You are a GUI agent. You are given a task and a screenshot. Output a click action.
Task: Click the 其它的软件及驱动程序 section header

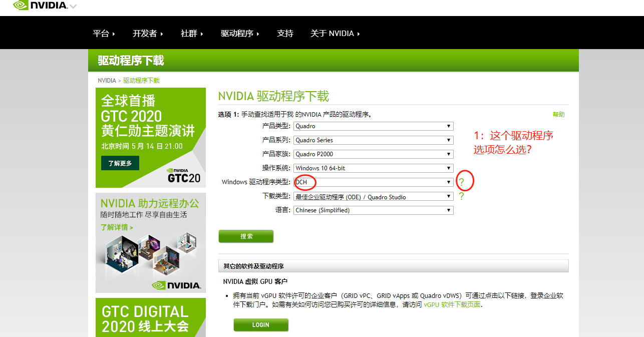(394, 266)
